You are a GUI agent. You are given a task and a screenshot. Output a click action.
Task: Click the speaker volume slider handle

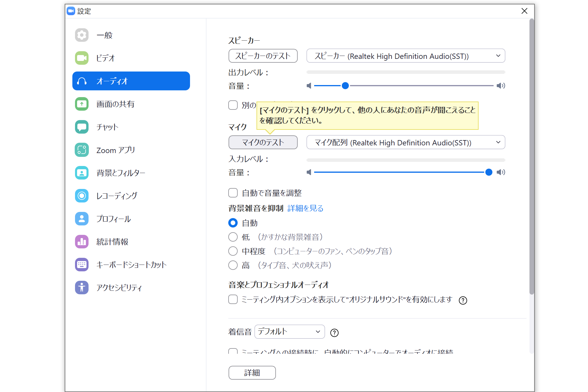(345, 86)
